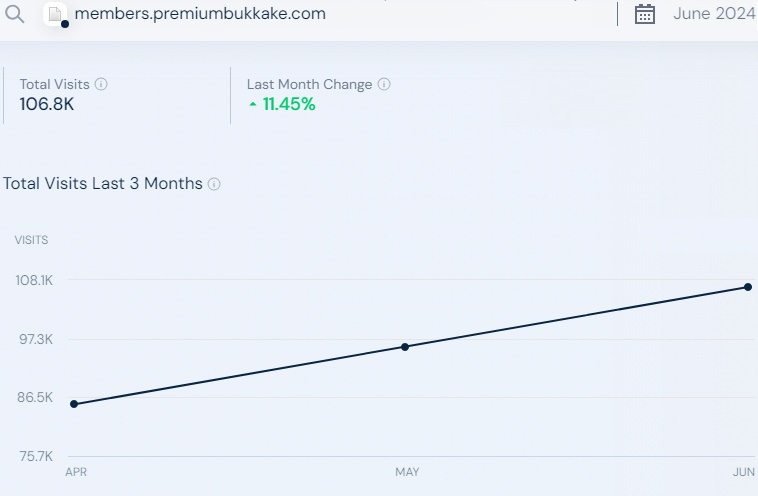Click the 106.8K total visits value
The height and width of the screenshot is (496, 758).
coord(47,104)
